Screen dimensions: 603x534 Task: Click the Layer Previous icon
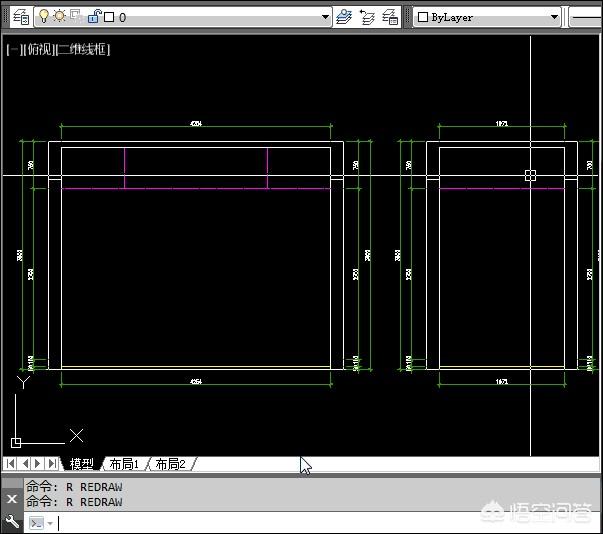pos(367,17)
